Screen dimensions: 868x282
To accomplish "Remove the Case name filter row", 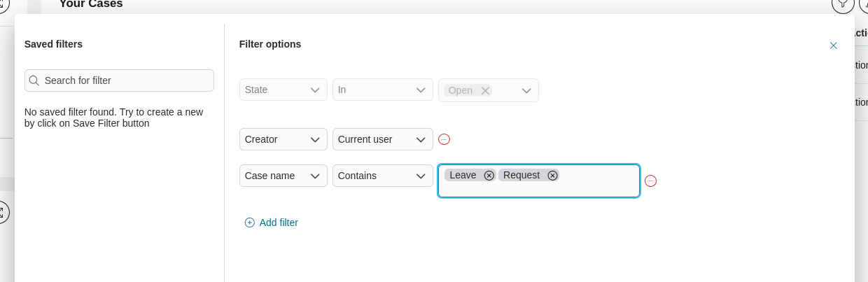I will point(650,181).
